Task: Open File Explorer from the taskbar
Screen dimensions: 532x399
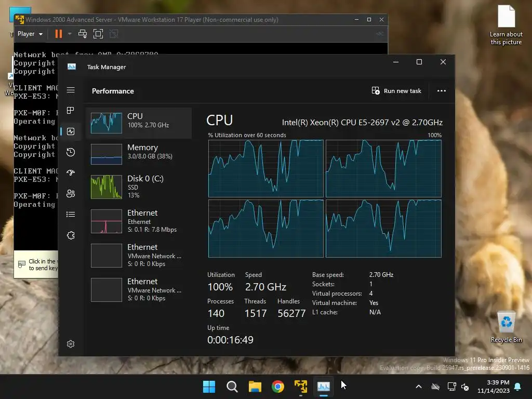Action: tap(255, 387)
